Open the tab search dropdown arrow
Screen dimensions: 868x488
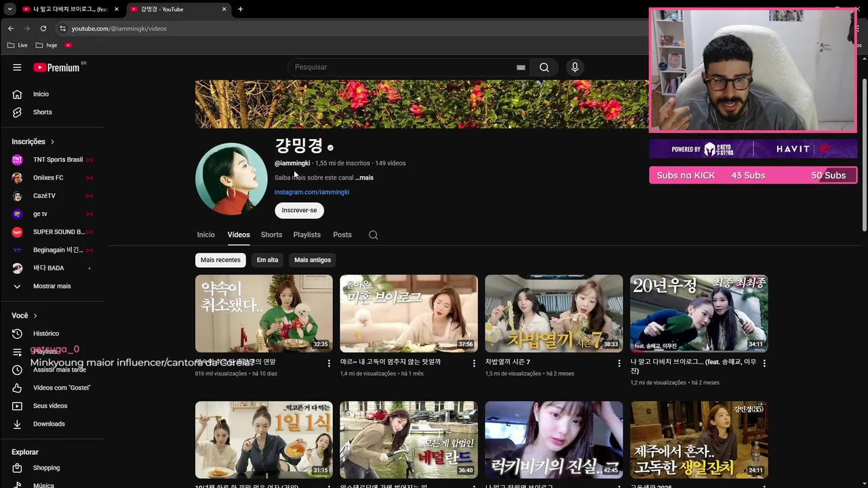(9, 9)
